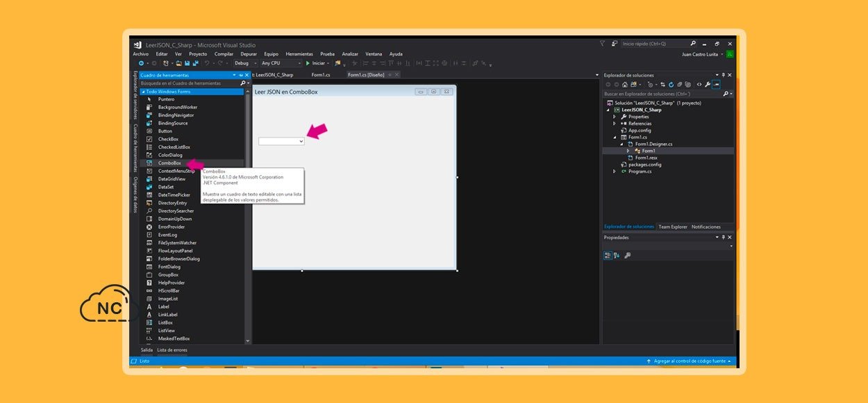Select the CheckBox control in toolbox
This screenshot has height=403, width=868.
pyautogui.click(x=168, y=139)
